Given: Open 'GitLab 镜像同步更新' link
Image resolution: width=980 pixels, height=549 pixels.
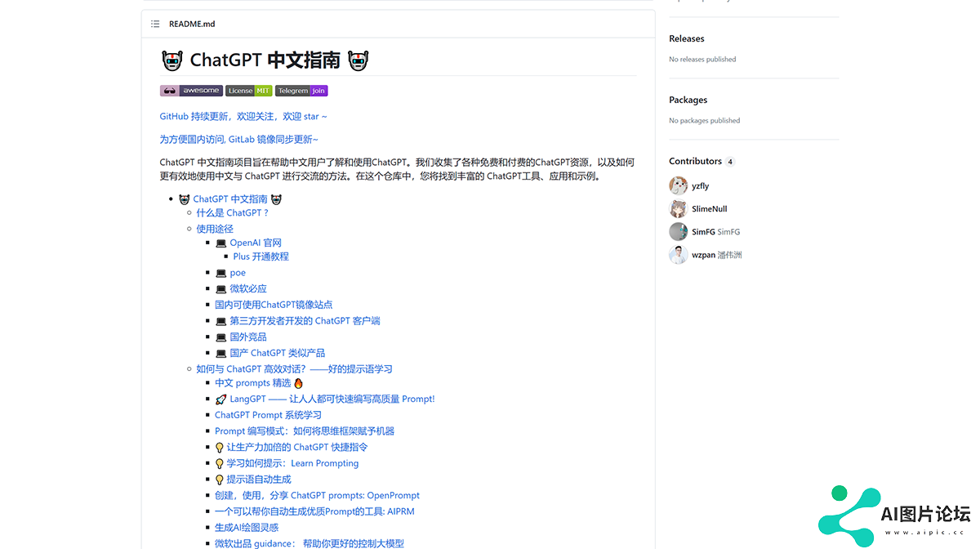Looking at the screenshot, I should pyautogui.click(x=239, y=140).
